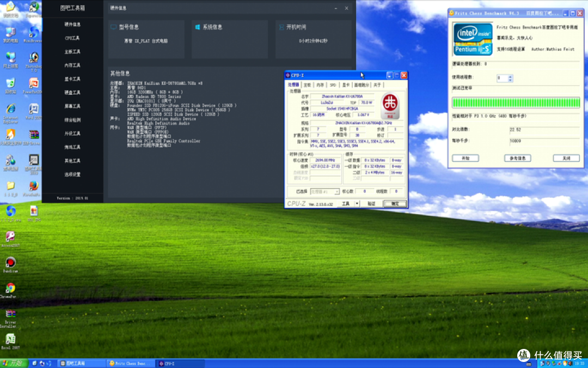The height and width of the screenshot is (368, 588).
Task: Switch to CPU-Z 内存 tab
Action: [320, 85]
